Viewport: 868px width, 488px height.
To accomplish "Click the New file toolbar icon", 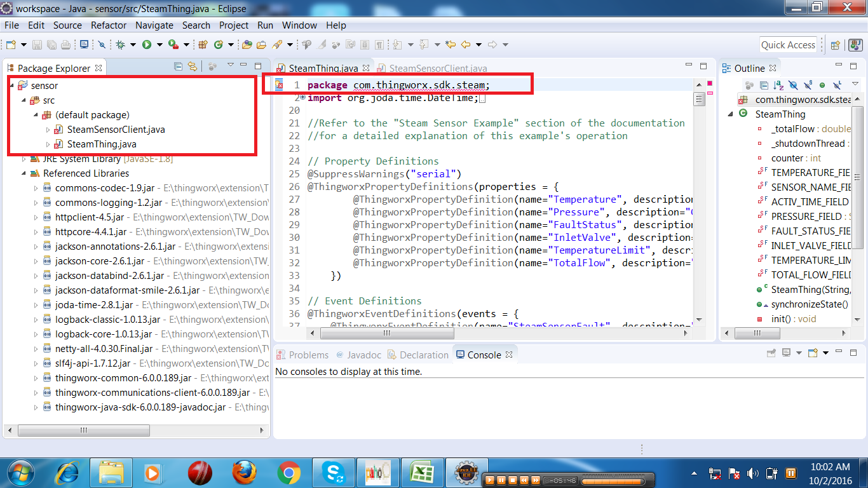I will [11, 44].
